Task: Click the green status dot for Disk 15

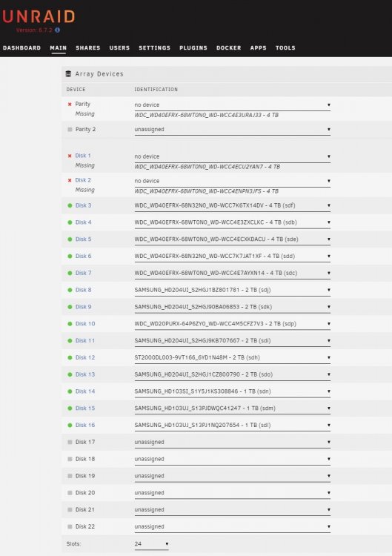Action: pyautogui.click(x=70, y=408)
